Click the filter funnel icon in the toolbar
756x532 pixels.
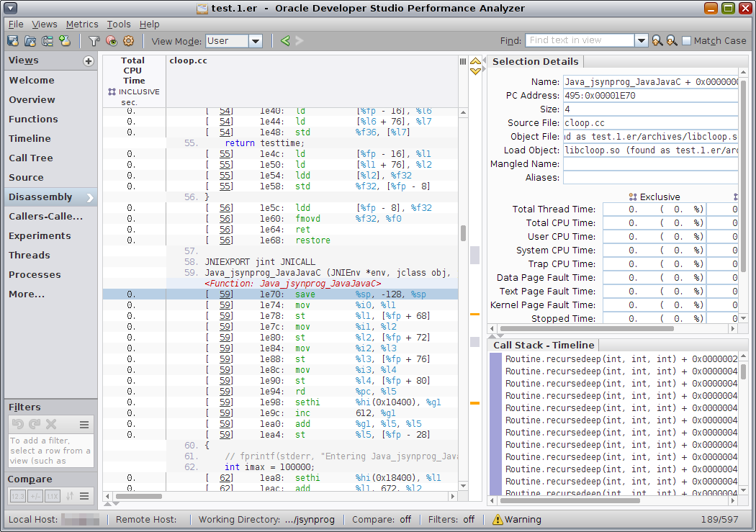(x=94, y=41)
